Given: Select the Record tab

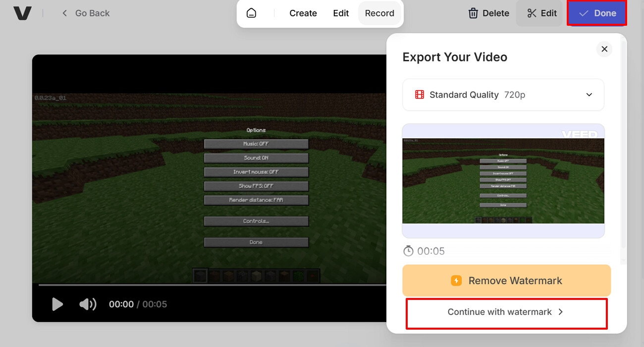Looking at the screenshot, I should (379, 13).
